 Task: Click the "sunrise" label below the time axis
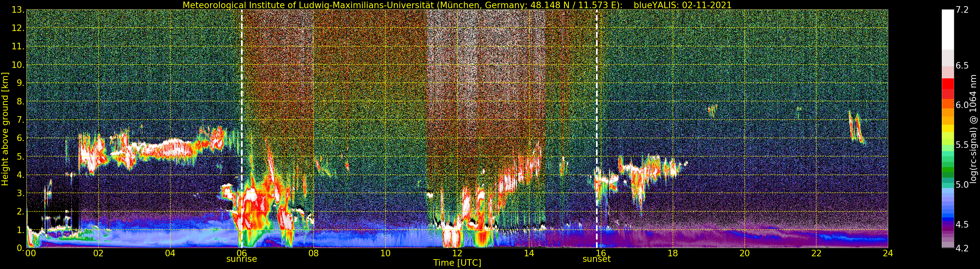242,259
